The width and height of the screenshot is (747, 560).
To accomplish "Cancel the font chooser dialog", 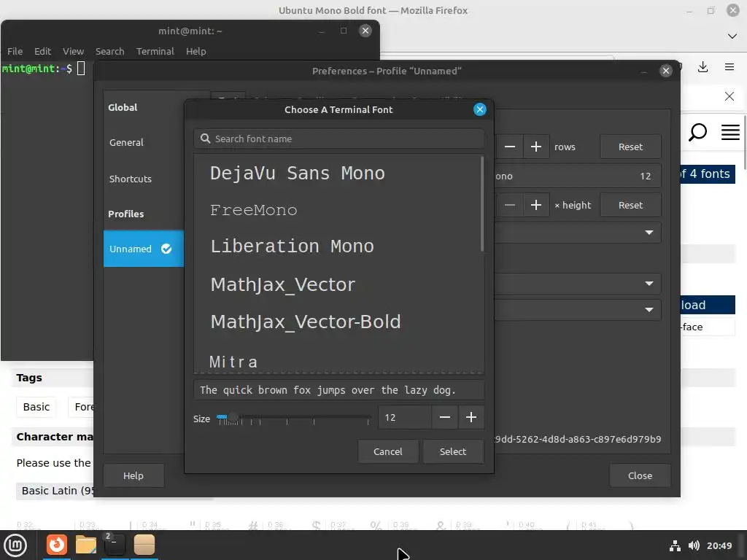I will (388, 451).
